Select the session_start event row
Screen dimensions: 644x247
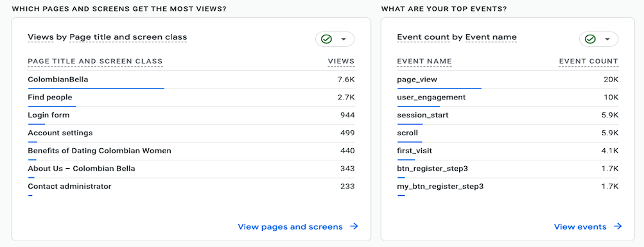tap(508, 115)
